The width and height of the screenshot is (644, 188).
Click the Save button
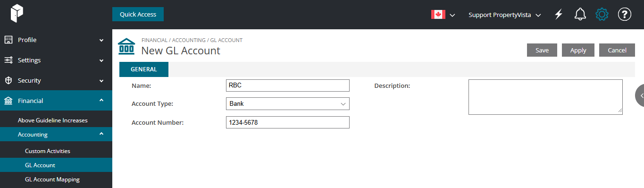click(542, 50)
